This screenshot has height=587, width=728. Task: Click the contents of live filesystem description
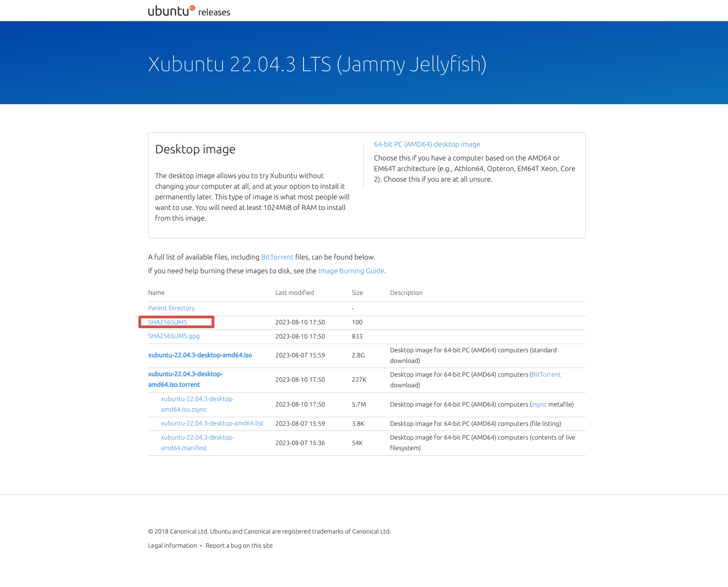pyautogui.click(x=483, y=443)
